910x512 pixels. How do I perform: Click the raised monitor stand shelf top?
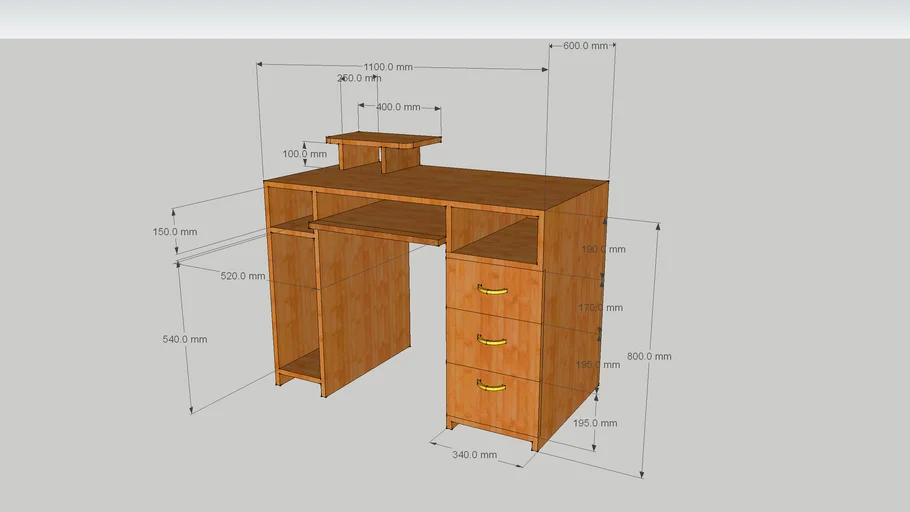coord(384,139)
